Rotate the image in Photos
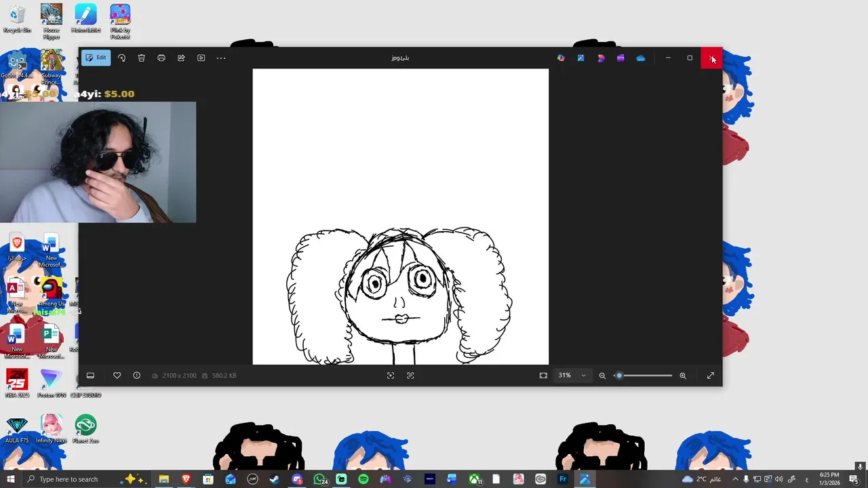This screenshot has width=868, height=488. 121,58
